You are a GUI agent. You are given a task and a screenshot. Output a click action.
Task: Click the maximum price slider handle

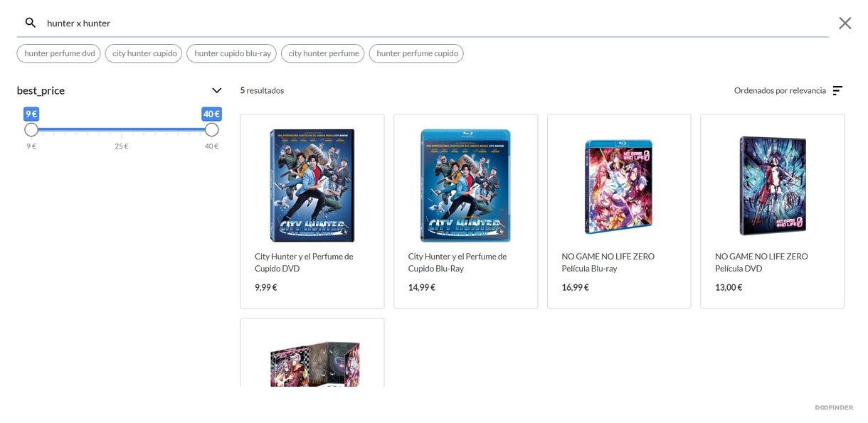[x=211, y=129]
